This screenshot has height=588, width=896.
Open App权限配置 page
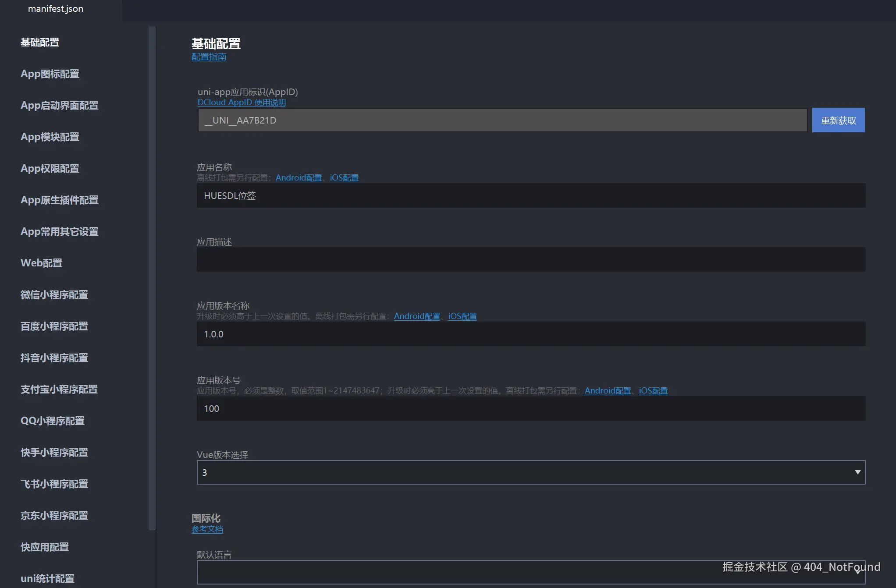coord(50,168)
